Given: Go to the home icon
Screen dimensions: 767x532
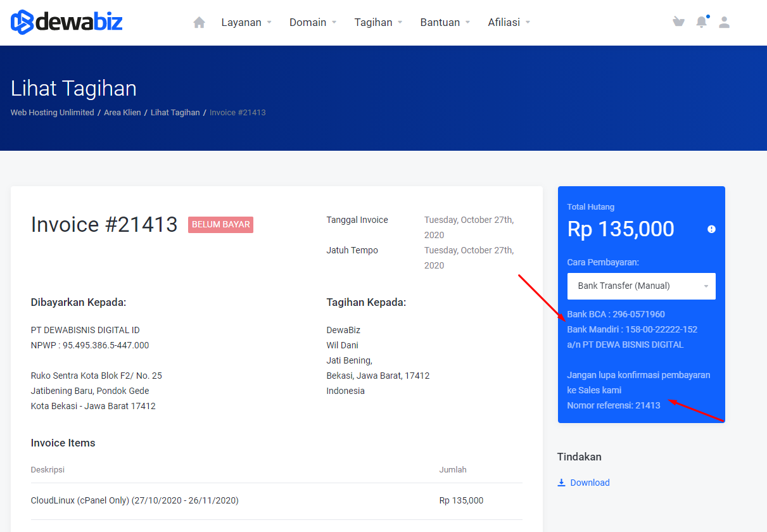Looking at the screenshot, I should 199,22.
